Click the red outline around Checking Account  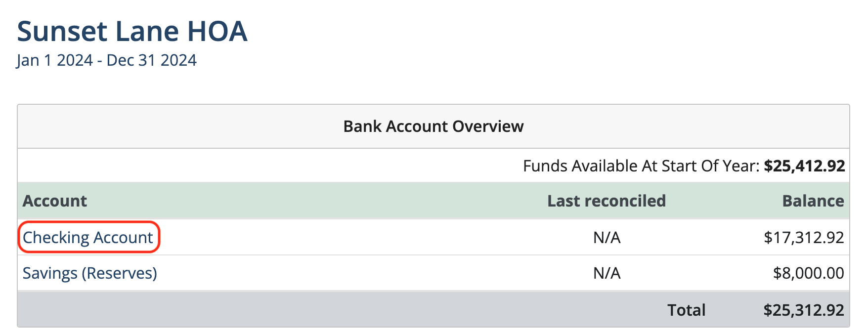pyautogui.click(x=89, y=222)
